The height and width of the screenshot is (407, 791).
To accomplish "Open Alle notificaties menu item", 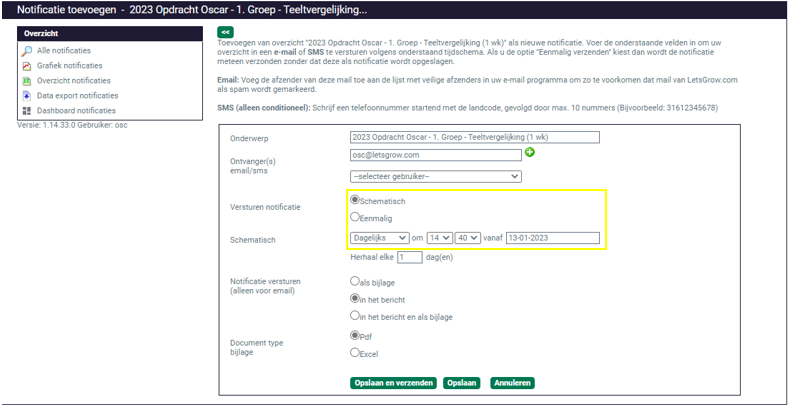I will [64, 51].
